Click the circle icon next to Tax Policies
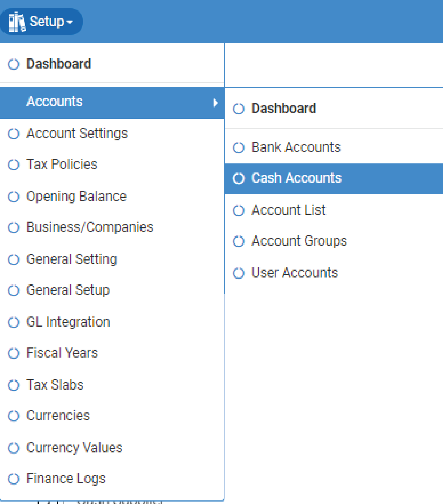 coord(14,165)
